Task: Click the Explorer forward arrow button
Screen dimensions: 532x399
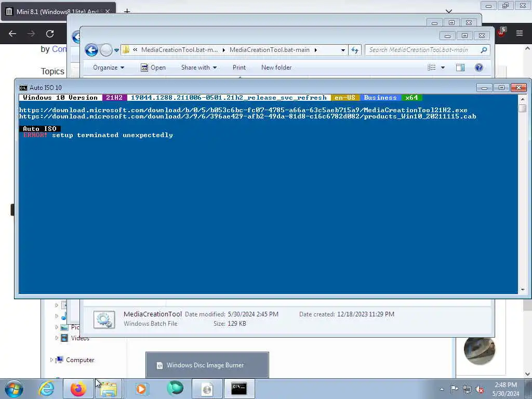Action: (x=106, y=50)
